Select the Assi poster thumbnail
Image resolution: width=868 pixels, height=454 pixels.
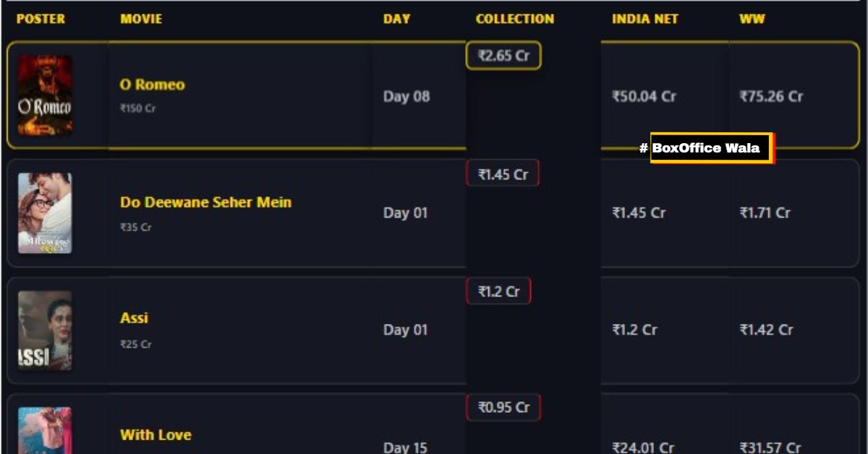(x=45, y=330)
